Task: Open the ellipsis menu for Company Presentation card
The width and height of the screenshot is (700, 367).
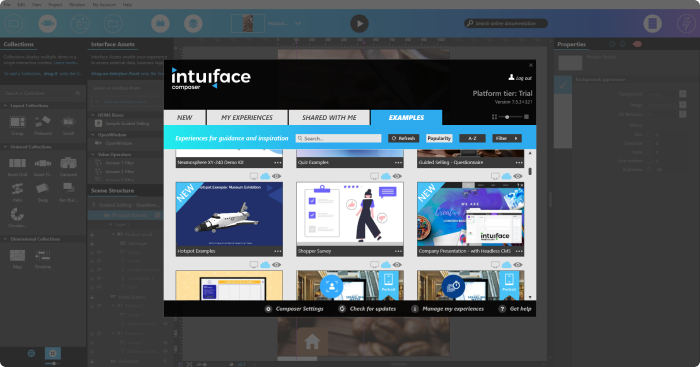Action: point(519,251)
